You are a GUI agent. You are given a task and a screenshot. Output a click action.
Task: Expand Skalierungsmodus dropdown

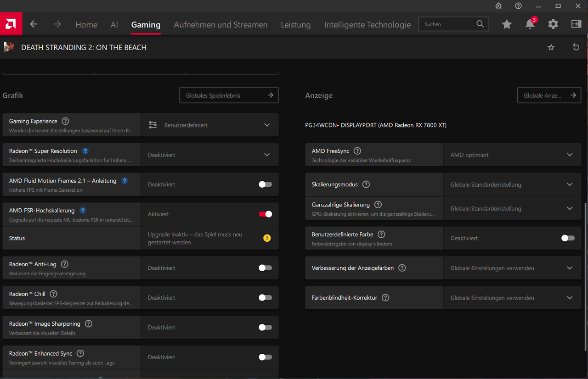pyautogui.click(x=512, y=184)
